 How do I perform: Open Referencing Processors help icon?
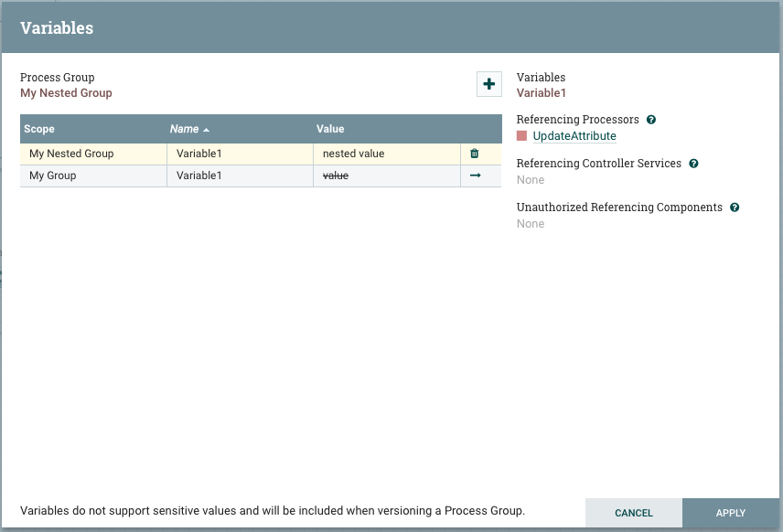(651, 120)
